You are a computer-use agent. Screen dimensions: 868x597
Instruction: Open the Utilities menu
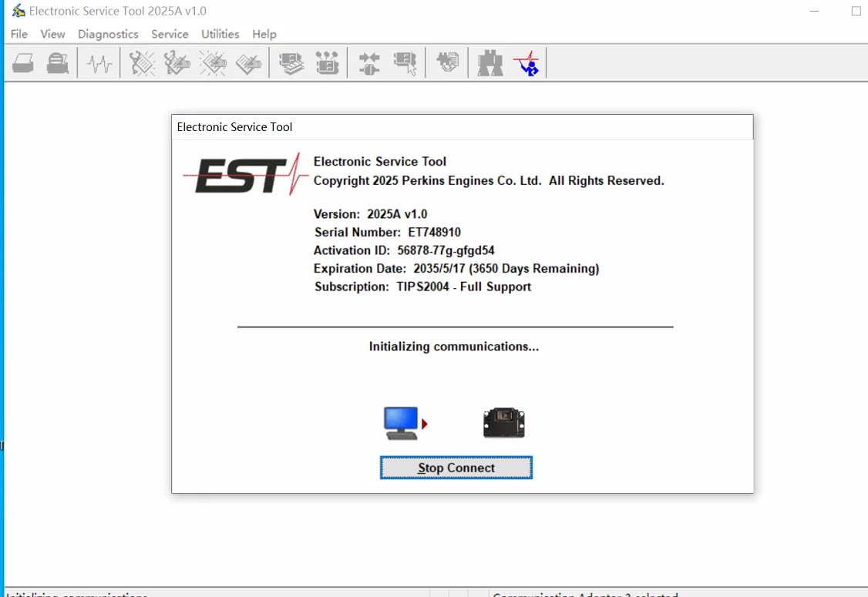[x=220, y=34]
